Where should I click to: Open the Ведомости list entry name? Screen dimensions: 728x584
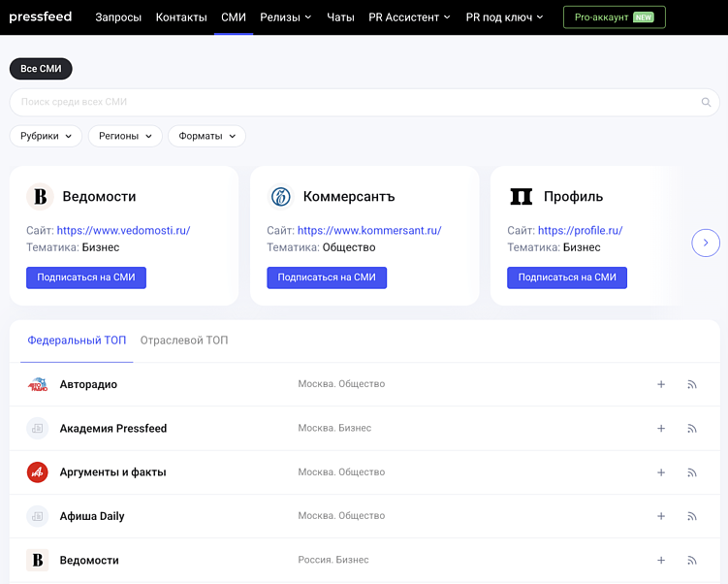point(89,561)
